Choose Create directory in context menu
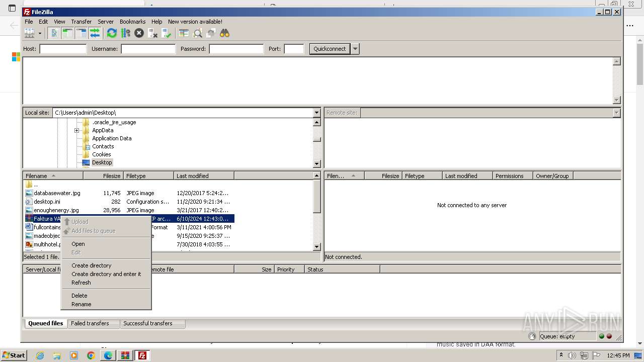The image size is (644, 362). [106, 265]
